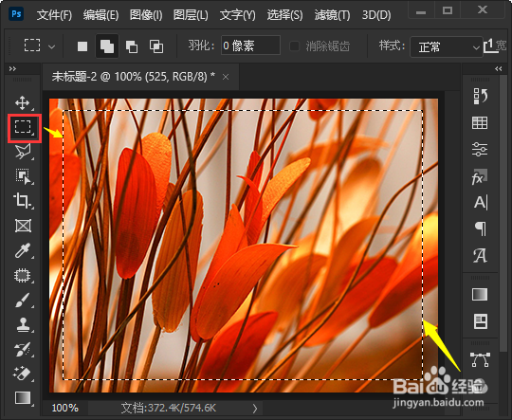Click the Photoshop Ps logo icon
Viewport: 512px width, 420px height.
pos(16,13)
